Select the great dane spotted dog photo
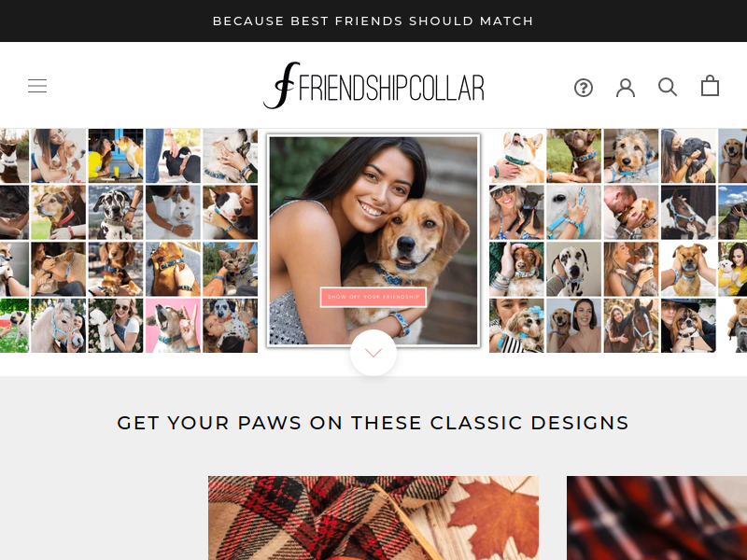The height and width of the screenshot is (560, 747). pyautogui.click(x=115, y=213)
